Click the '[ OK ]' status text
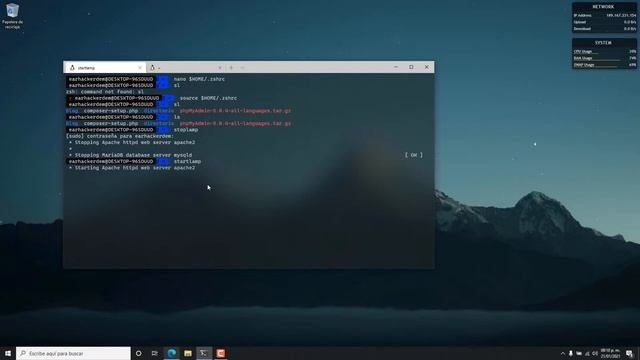The width and height of the screenshot is (640, 360). (414, 155)
